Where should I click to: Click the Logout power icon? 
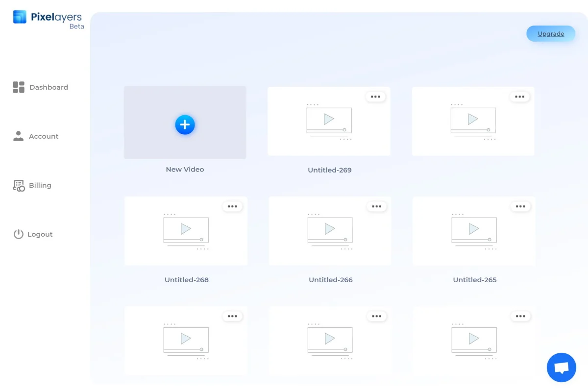pos(18,234)
